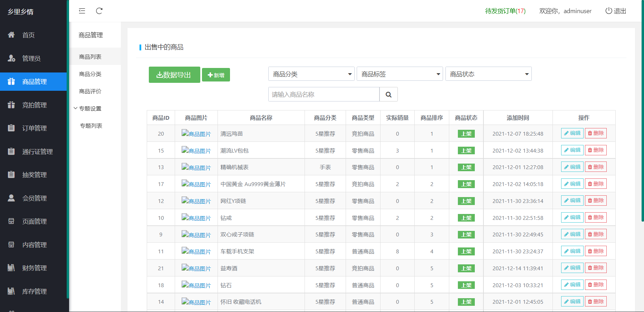Click the clipboard icon beside 通行证管理
Image resolution: width=644 pixels, height=312 pixels.
click(11, 152)
